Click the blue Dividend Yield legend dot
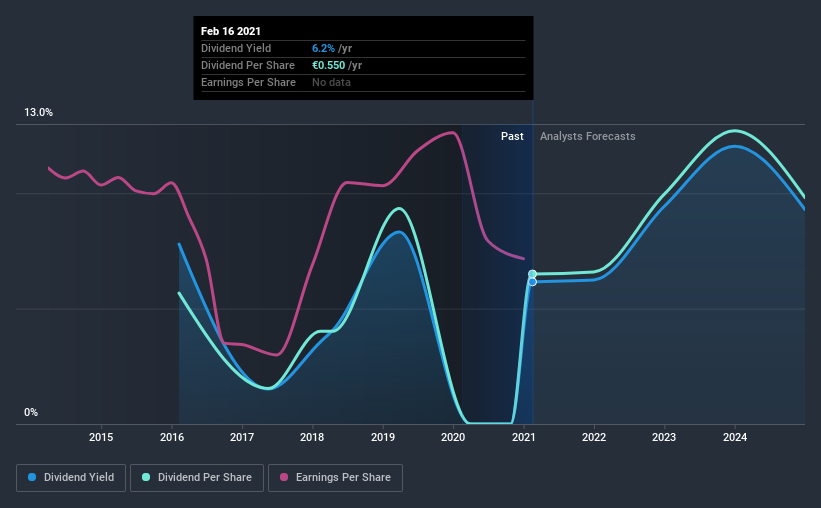 [32, 477]
